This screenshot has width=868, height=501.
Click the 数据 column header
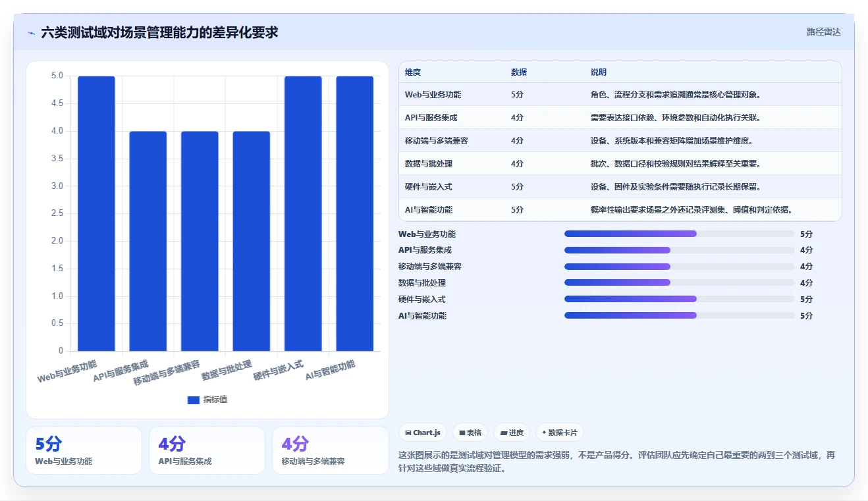pos(519,72)
